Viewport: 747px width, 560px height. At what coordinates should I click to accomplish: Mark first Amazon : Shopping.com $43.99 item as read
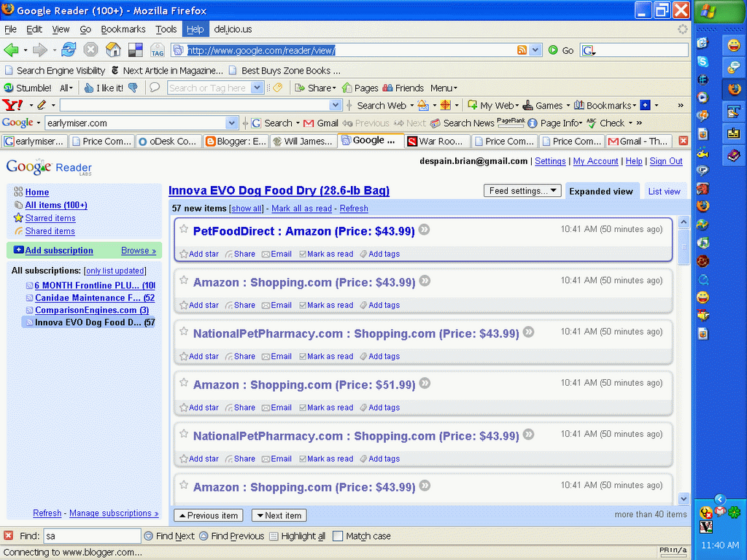tap(326, 306)
